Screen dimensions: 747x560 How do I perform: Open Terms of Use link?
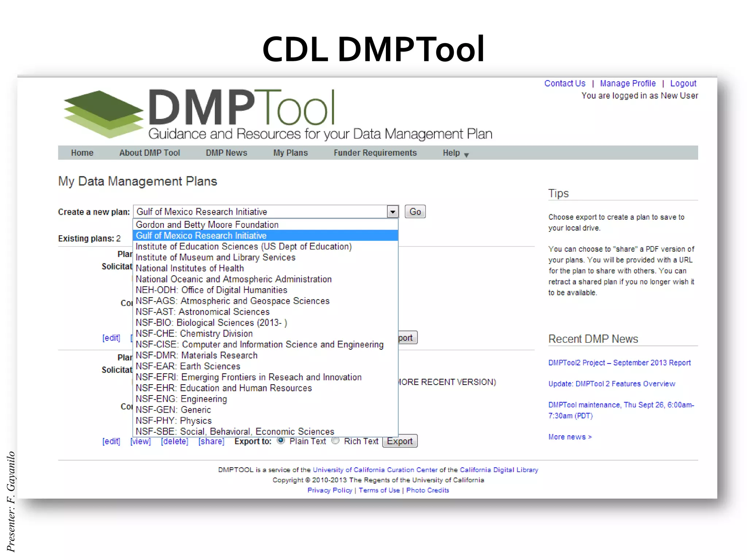[x=379, y=490]
